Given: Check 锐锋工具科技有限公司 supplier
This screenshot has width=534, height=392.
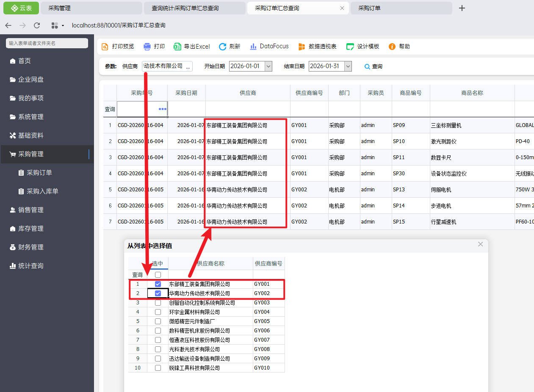Looking at the screenshot, I should (158, 368).
